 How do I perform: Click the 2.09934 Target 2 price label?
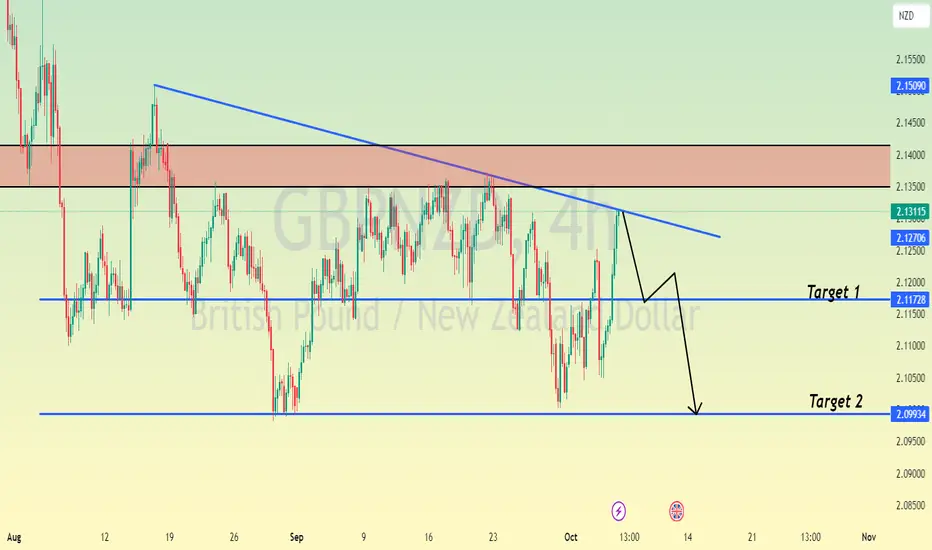pyautogui.click(x=910, y=414)
